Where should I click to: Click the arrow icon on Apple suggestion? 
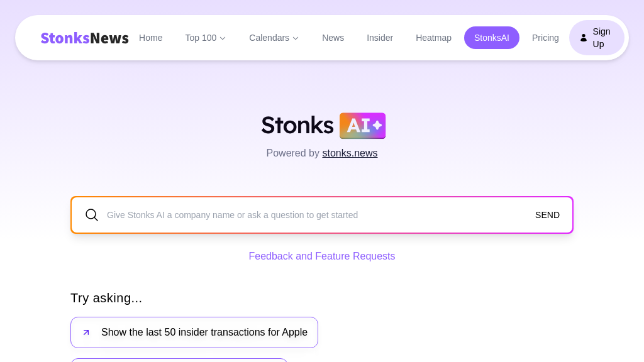pyautogui.click(x=86, y=332)
